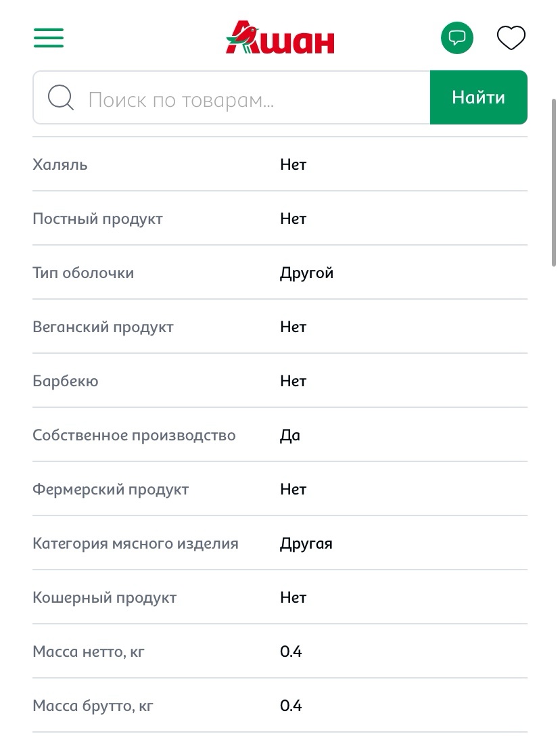560x736 pixels.
Task: Select the Кошерный продукт row label
Action: 105,598
